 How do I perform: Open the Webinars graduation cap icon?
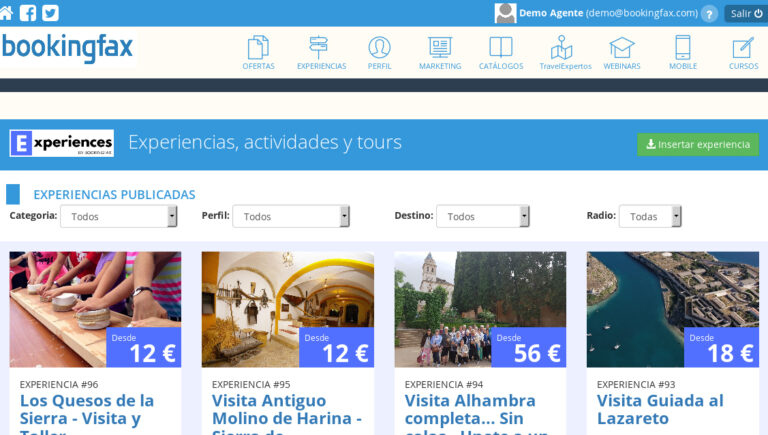(622, 48)
